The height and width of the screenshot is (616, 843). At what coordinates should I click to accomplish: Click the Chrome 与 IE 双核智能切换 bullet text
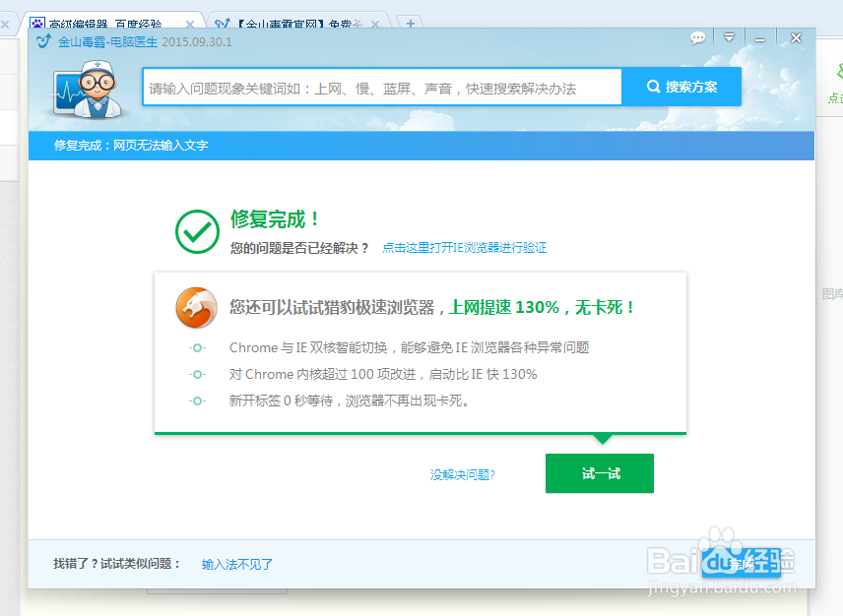pos(409,348)
